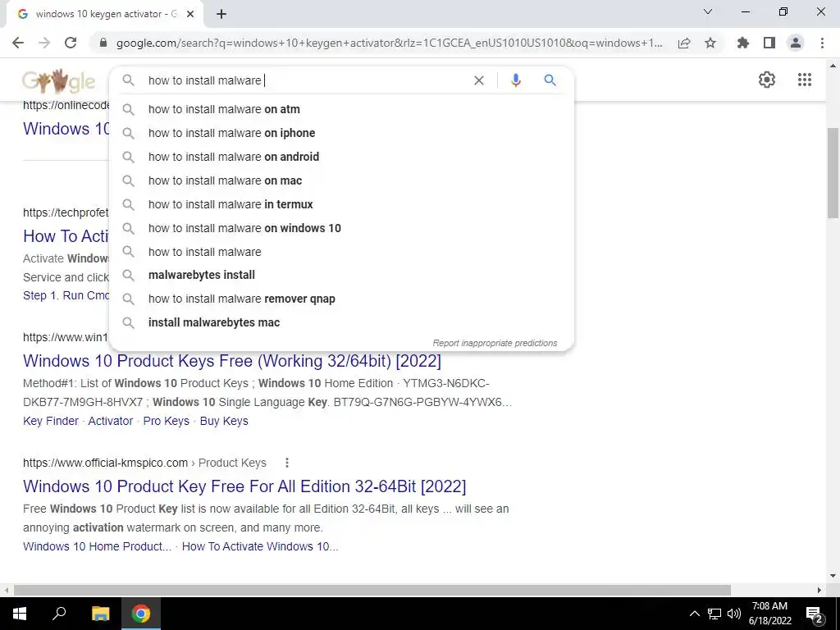Click the scroll right arrow
This screenshot has width=840, height=630.
click(x=819, y=590)
